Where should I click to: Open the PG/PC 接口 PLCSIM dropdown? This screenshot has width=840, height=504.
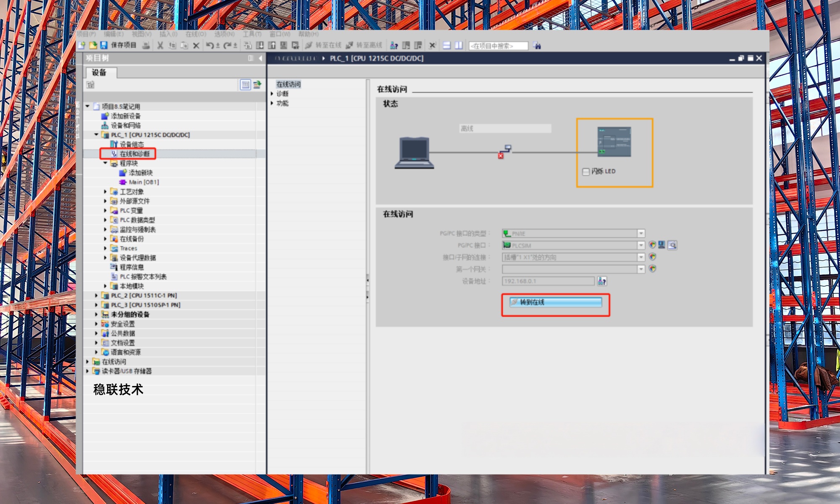641,245
